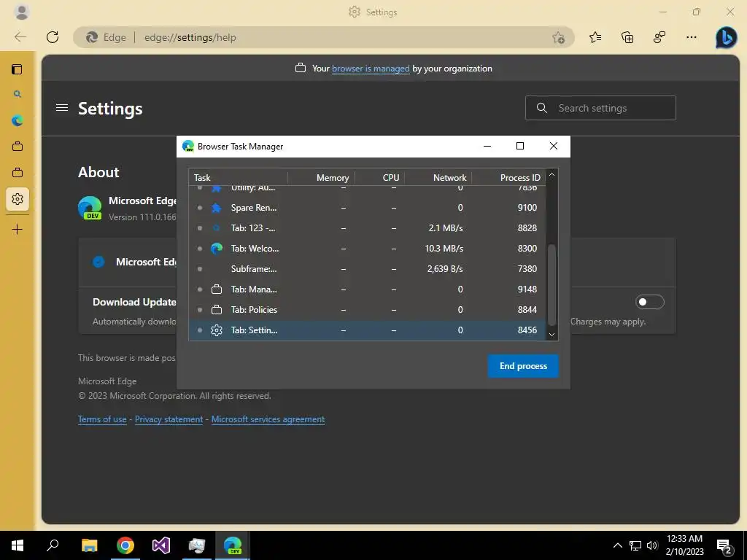
Task: Switch to the first briefcase vertical tab
Action: click(18, 146)
